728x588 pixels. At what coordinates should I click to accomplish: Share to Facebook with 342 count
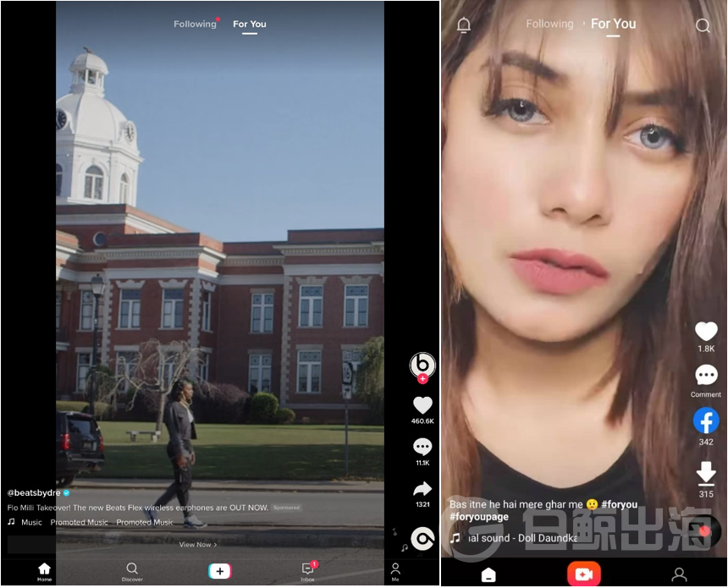coord(705,420)
